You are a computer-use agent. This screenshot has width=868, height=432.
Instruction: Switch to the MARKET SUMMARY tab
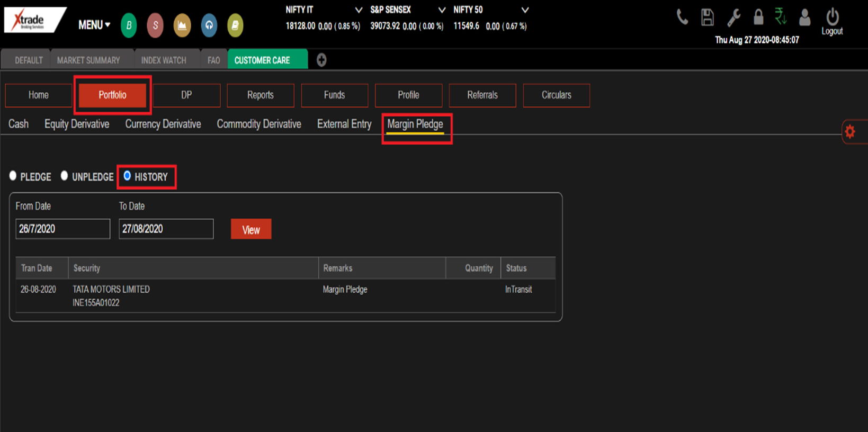pyautogui.click(x=88, y=60)
